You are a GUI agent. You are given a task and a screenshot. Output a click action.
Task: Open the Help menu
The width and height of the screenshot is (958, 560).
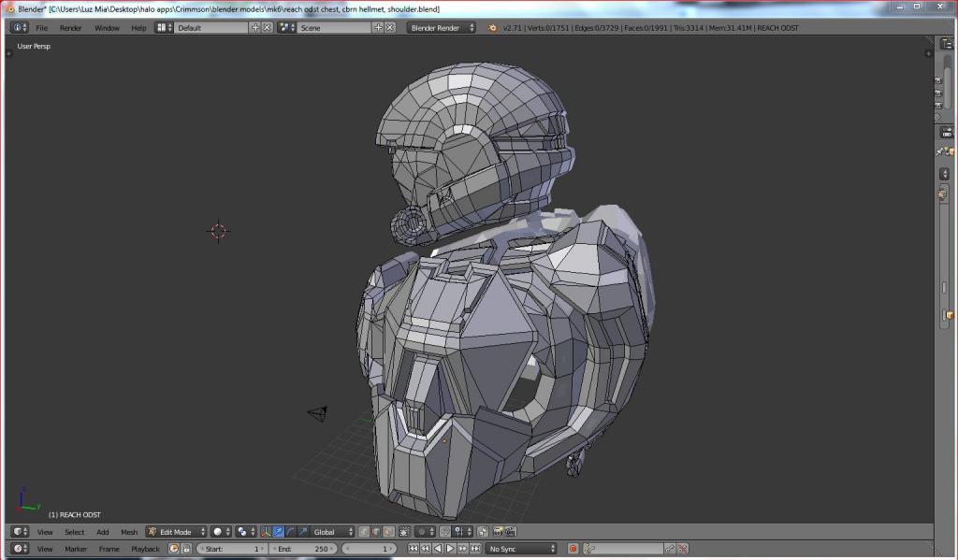(138, 28)
